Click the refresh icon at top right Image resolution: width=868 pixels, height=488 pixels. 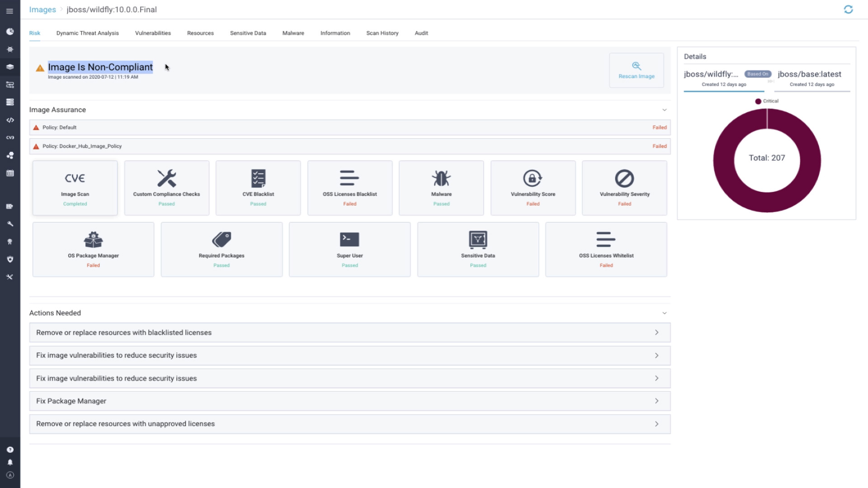click(x=848, y=9)
